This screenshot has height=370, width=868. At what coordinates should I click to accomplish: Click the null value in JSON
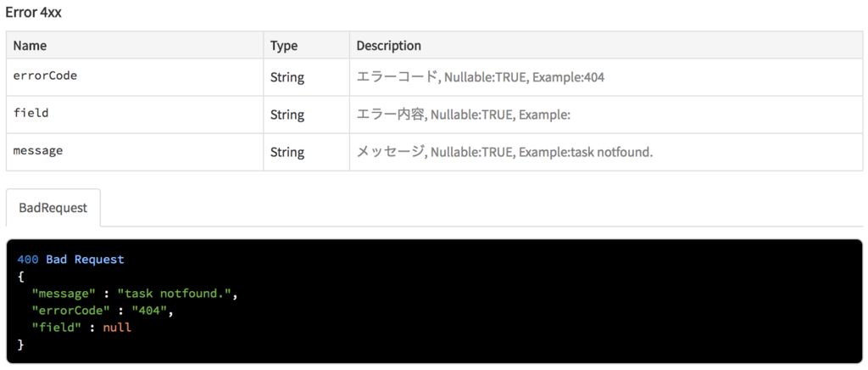coord(117,328)
